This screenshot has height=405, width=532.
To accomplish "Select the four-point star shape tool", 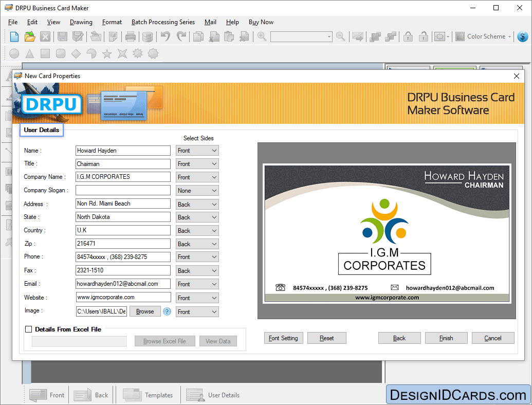I will click(x=122, y=53).
